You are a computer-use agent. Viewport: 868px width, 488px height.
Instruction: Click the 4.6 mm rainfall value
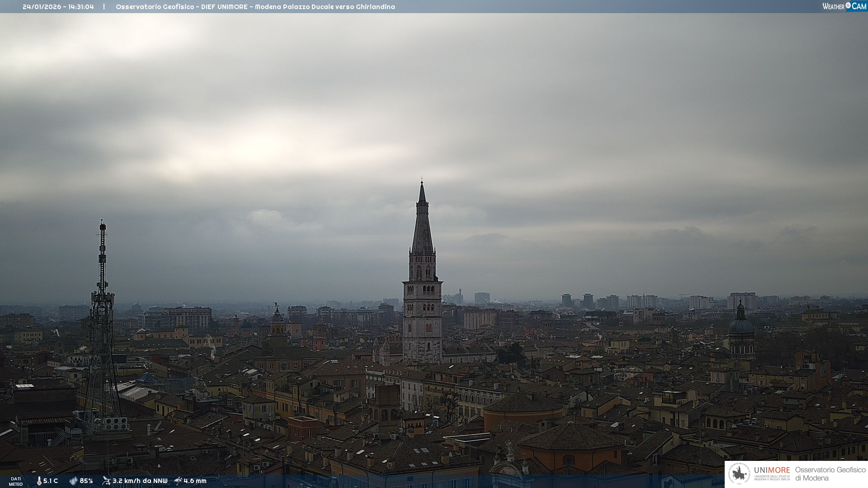click(195, 481)
